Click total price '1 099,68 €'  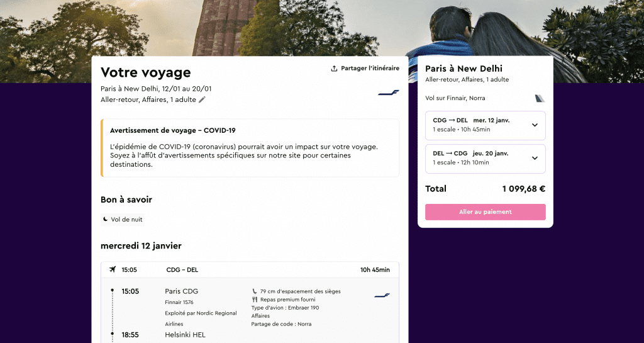pyautogui.click(x=524, y=189)
